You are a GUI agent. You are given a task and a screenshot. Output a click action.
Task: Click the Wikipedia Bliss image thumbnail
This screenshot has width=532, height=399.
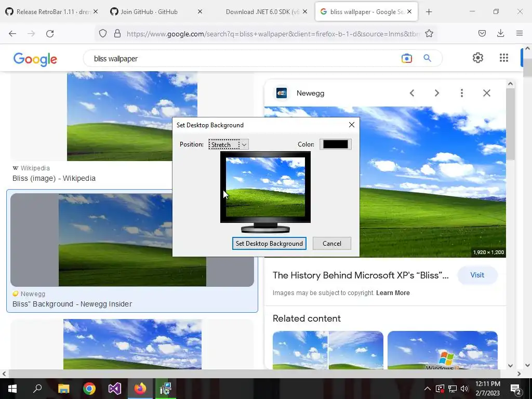(132, 116)
